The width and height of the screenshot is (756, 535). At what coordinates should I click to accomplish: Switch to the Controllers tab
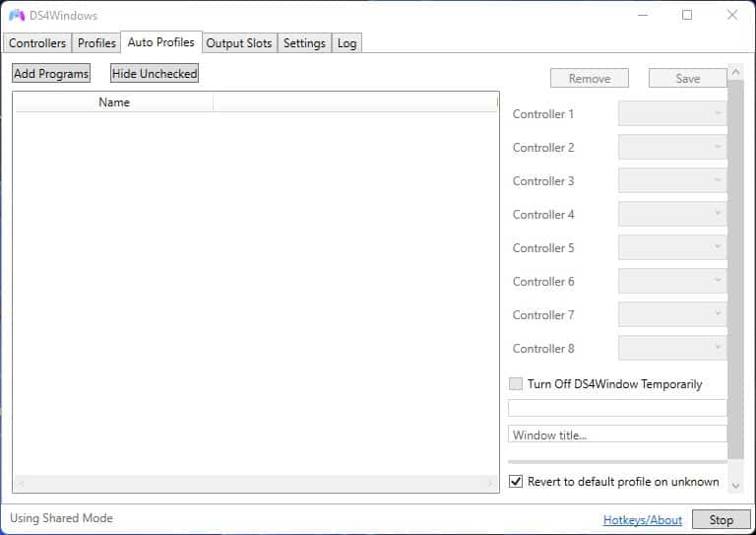point(37,43)
